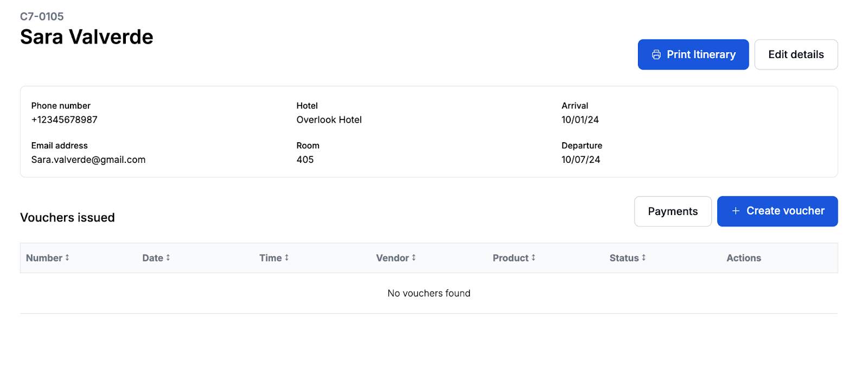Image resolution: width=868 pixels, height=367 pixels.
Task: Open the Payments button
Action: click(x=672, y=212)
